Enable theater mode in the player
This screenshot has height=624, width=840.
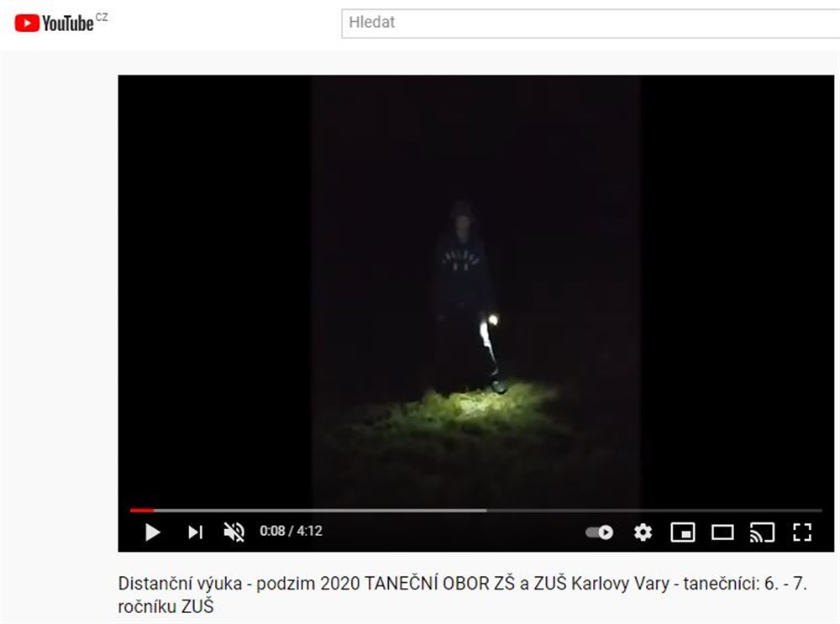[x=722, y=532]
